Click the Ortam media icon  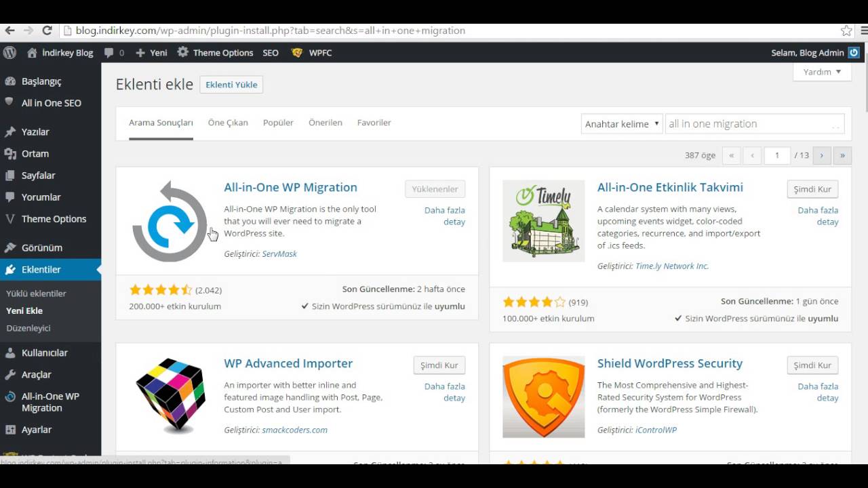pos(10,153)
